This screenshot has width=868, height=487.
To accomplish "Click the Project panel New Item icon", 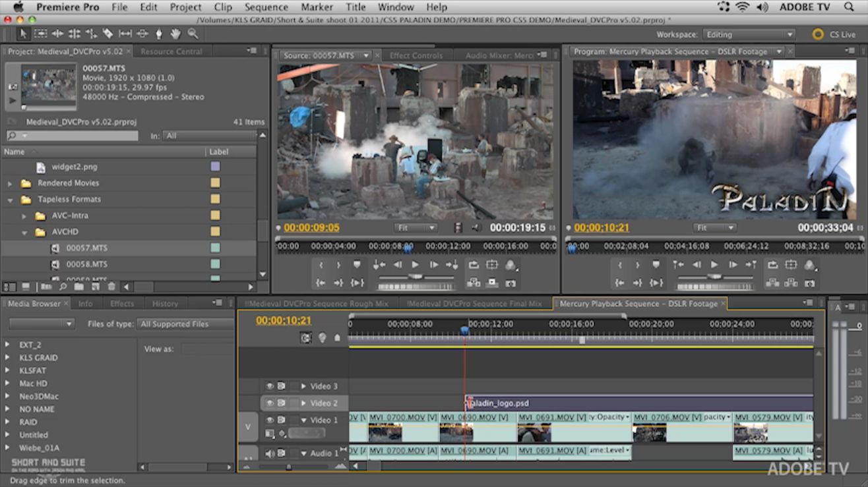I will pyautogui.click(x=95, y=287).
